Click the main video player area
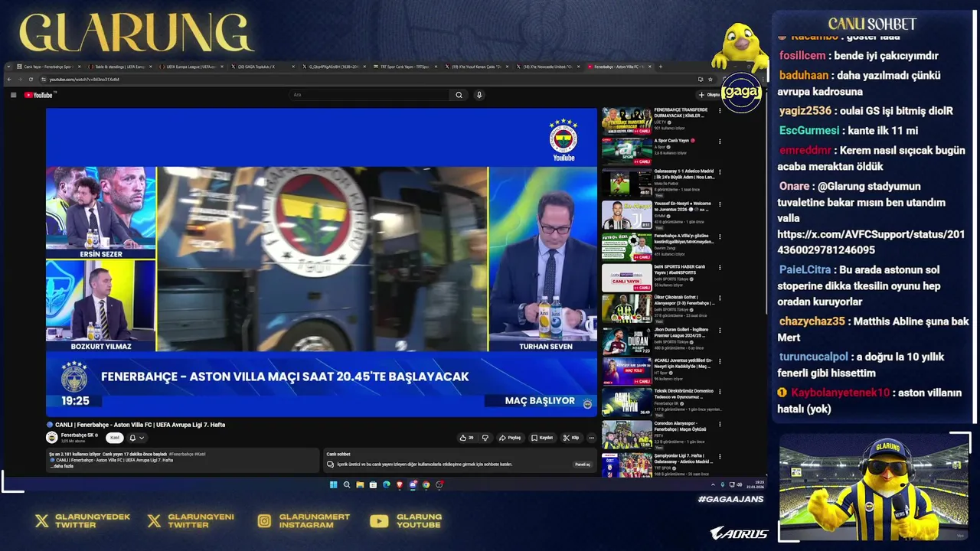980x551 pixels. tap(322, 262)
